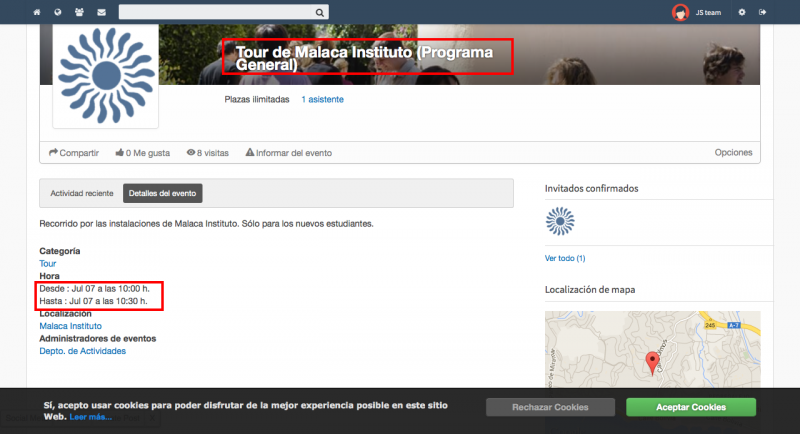
Task: Open the friends group icon
Action: [x=79, y=12]
